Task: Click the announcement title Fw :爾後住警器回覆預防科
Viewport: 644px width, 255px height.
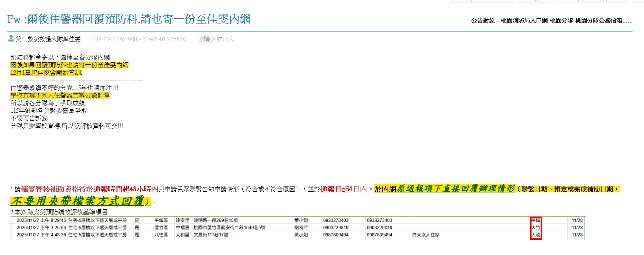Action: click(129, 19)
